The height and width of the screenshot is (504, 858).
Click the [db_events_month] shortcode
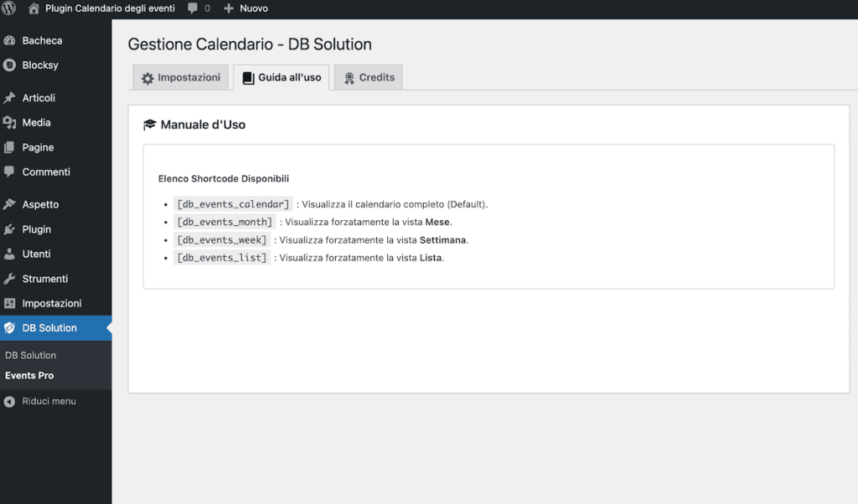click(225, 222)
